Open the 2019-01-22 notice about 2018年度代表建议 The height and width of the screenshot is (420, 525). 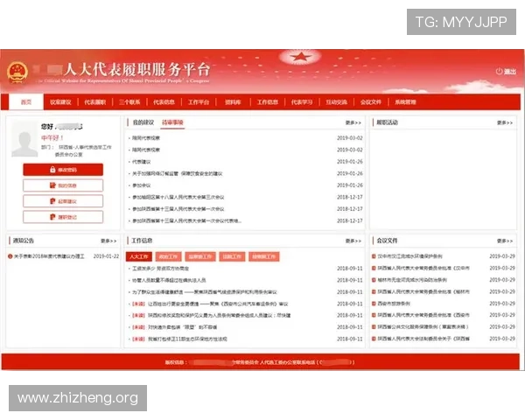49,256
